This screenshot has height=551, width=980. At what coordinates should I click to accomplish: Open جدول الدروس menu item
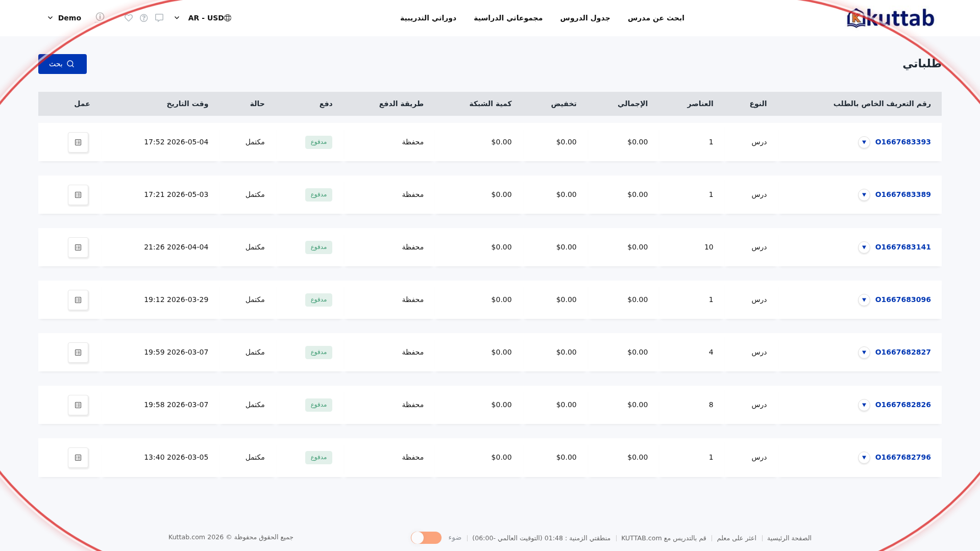[585, 18]
